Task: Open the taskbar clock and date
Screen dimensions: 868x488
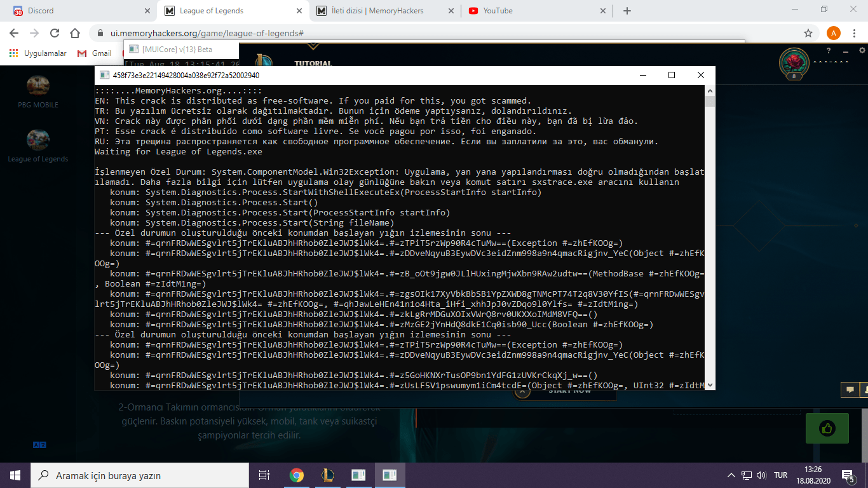Action: click(813, 475)
